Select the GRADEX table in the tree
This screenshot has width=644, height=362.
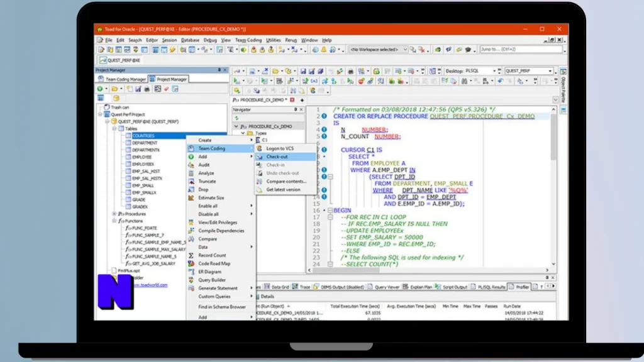(x=140, y=207)
